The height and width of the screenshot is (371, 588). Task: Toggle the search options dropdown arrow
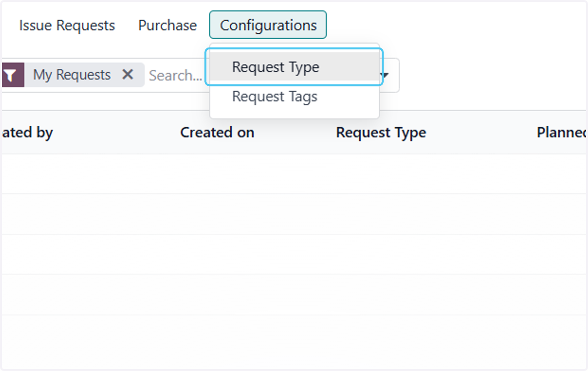(385, 75)
